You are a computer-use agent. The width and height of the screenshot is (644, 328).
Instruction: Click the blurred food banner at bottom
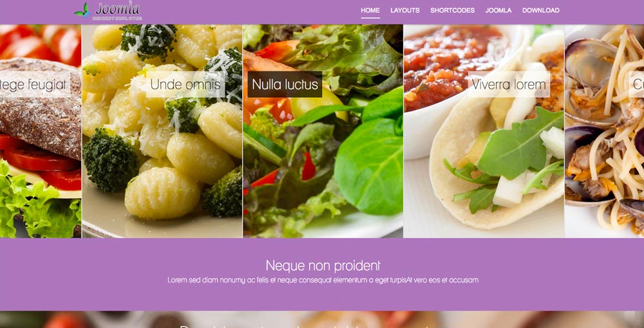tap(322, 320)
